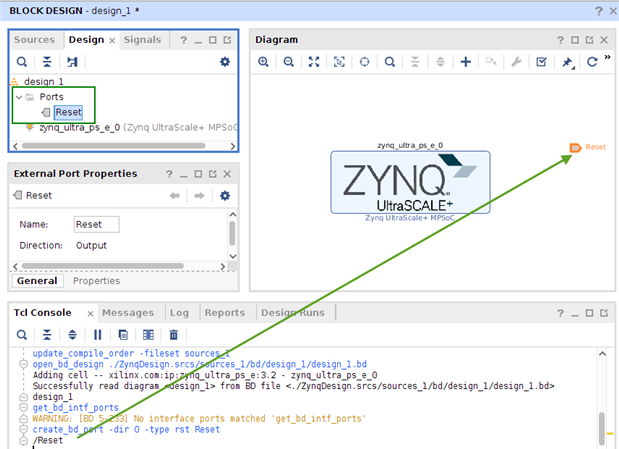Screen dimensions: 619x449
Task: Open Design panel settings gear
Action: pos(225,62)
